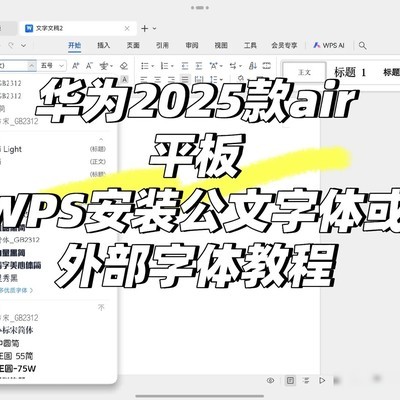The height and width of the screenshot is (400, 400).
Task: Increase paragraph indent icon
Action: pos(199,66)
